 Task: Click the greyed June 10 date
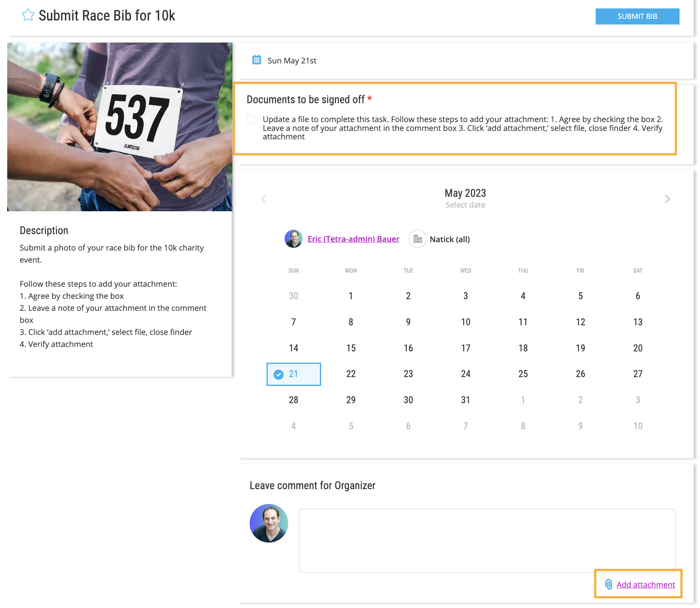(638, 426)
